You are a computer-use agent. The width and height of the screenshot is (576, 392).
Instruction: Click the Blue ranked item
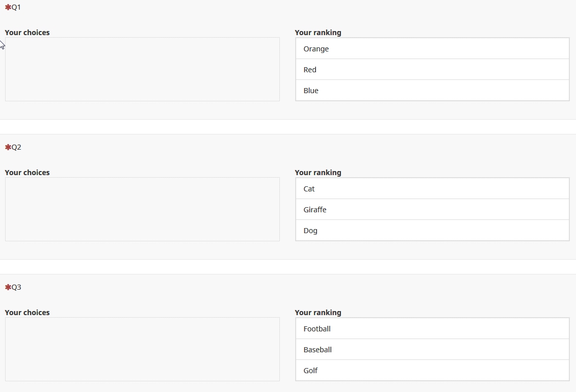(432, 91)
